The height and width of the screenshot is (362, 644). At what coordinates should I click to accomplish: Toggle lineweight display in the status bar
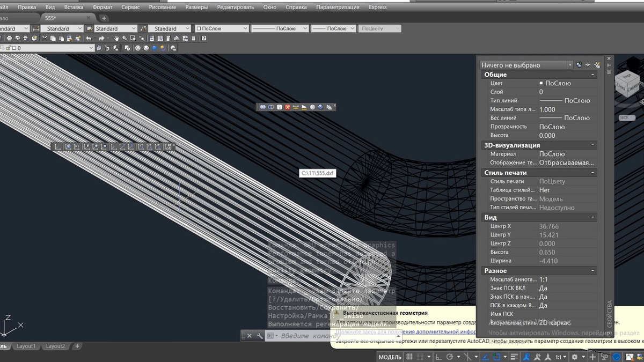coord(514,357)
